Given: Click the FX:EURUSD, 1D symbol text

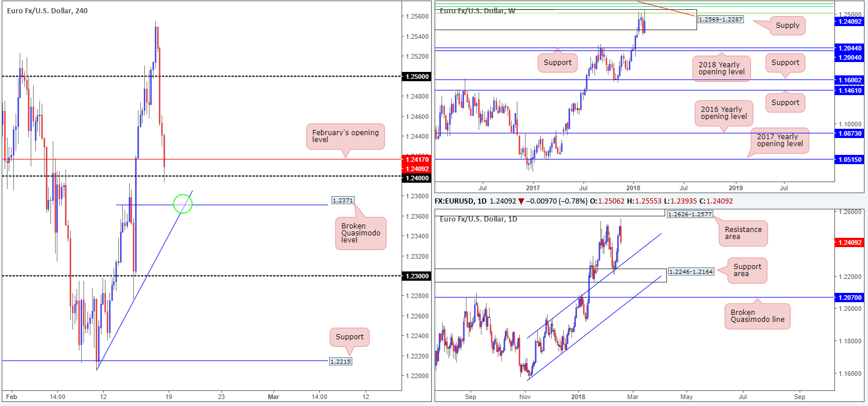Looking at the screenshot, I should [461, 201].
